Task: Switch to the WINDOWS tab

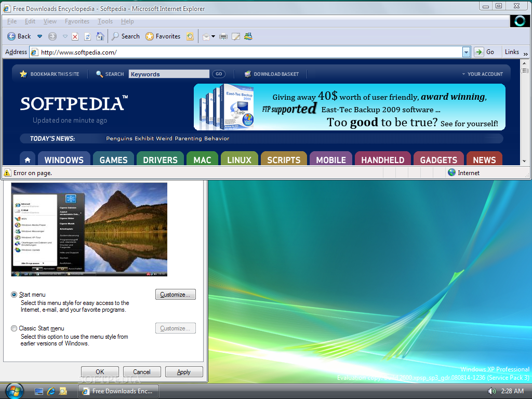Action: pyautogui.click(x=64, y=160)
